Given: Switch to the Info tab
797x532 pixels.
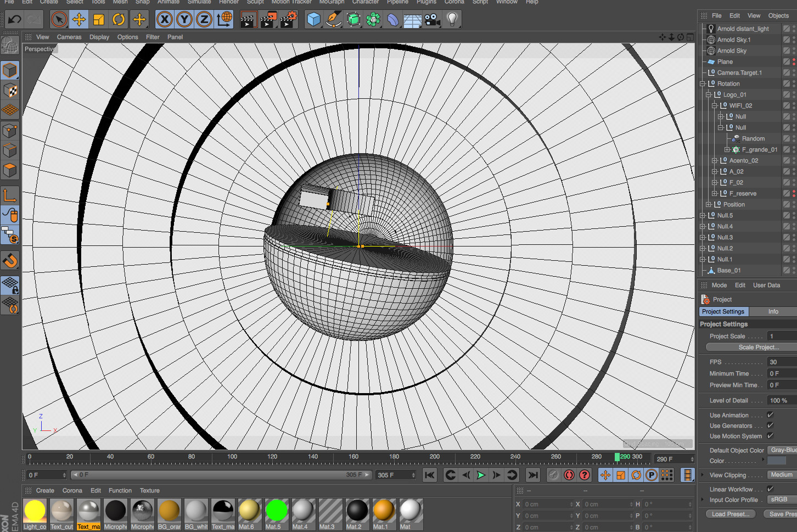Looking at the screenshot, I should pos(773,311).
